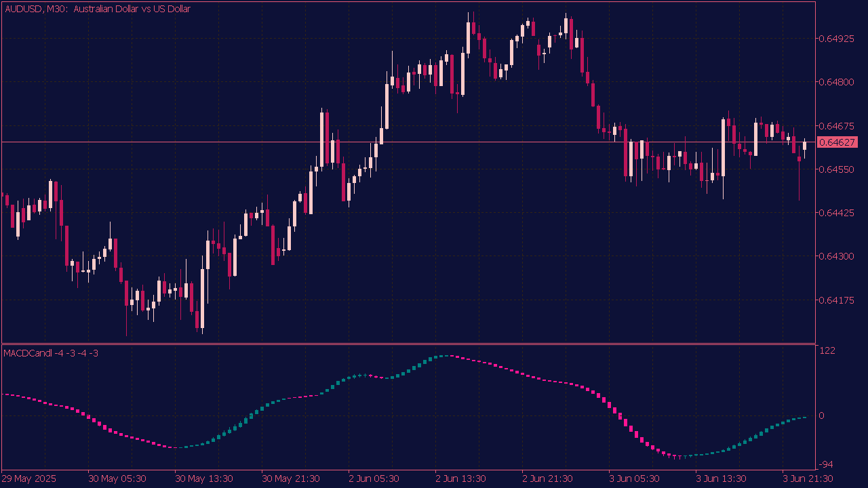Image resolution: width=868 pixels, height=488 pixels.
Task: Select the 2 Jun 05:30 time label
Action: 375,479
